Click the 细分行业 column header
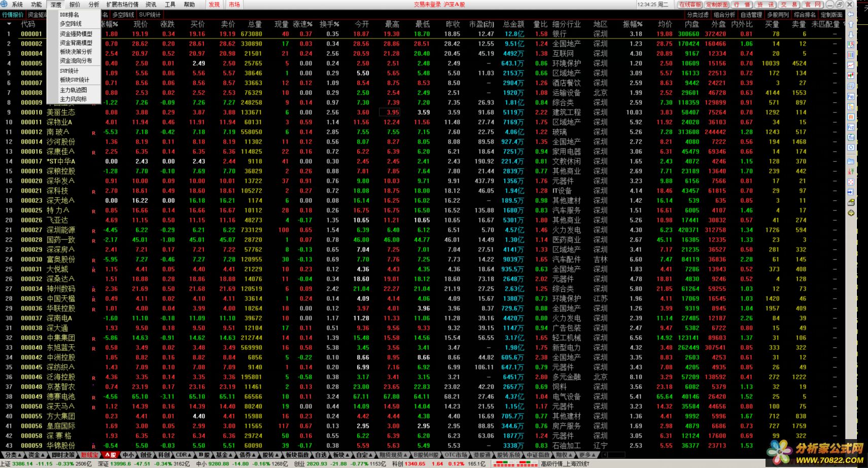The image size is (868, 468). pos(566,24)
